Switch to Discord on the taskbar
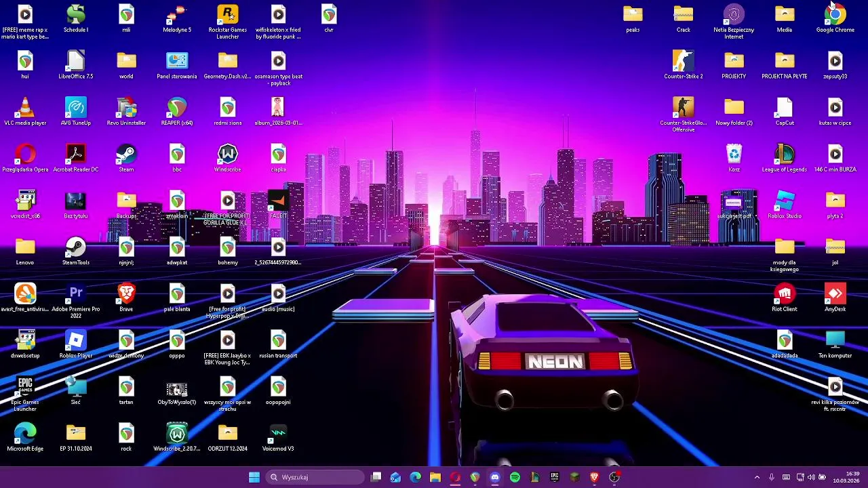This screenshot has height=488, width=868. coord(495,477)
